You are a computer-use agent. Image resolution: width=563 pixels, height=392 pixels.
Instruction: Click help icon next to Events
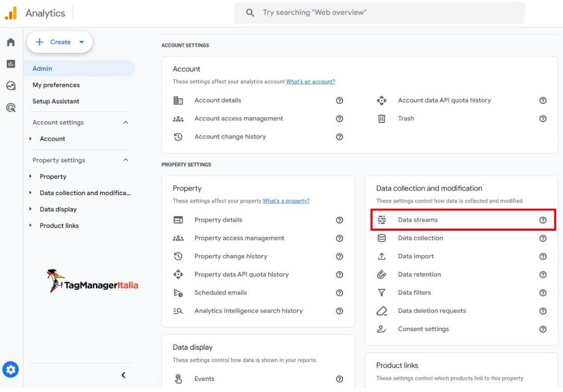(x=339, y=379)
